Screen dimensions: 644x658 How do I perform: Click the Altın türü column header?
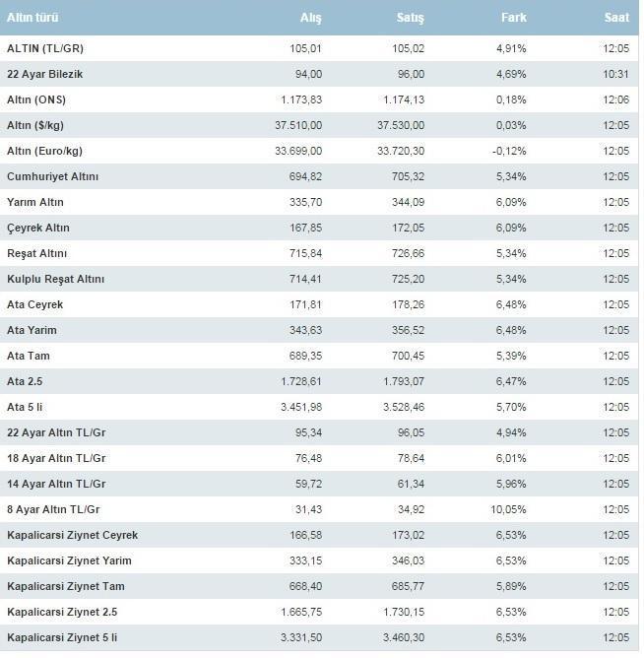pos(32,19)
